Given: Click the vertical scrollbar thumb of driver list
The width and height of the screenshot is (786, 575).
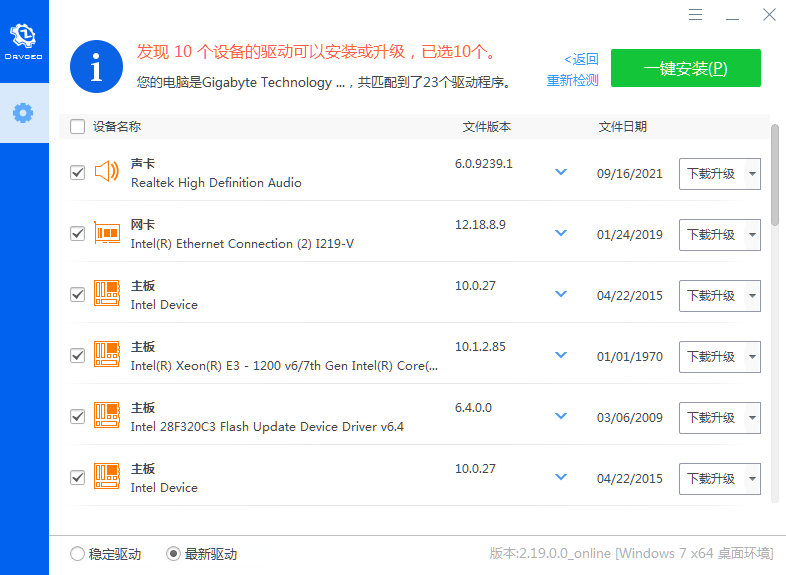Looking at the screenshot, I should 775,175.
